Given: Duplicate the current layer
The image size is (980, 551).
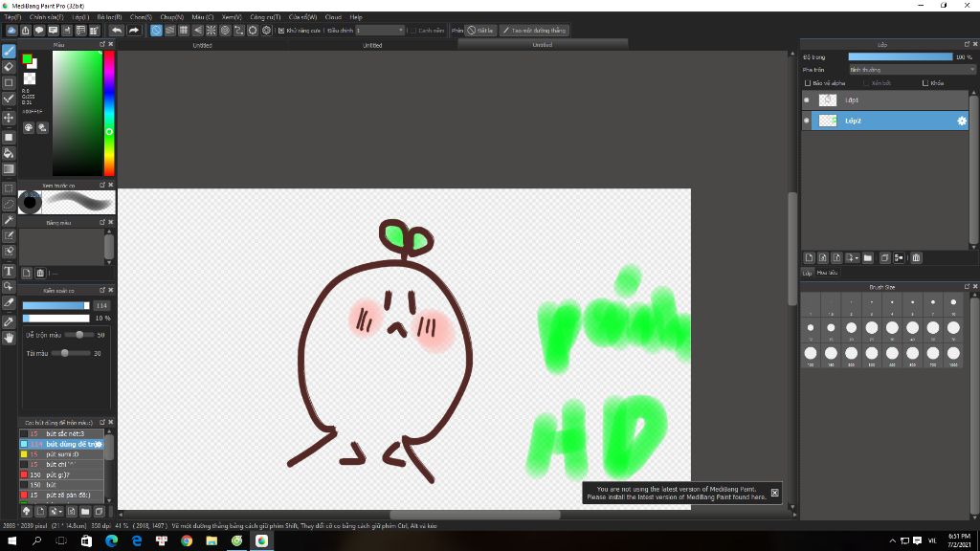Looking at the screenshot, I should (884, 257).
